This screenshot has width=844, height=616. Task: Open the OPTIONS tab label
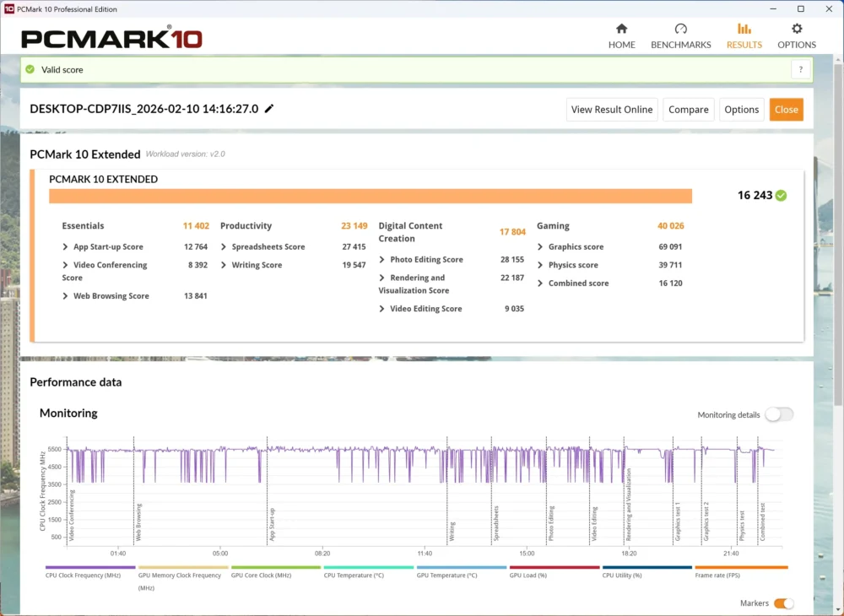[x=797, y=45]
